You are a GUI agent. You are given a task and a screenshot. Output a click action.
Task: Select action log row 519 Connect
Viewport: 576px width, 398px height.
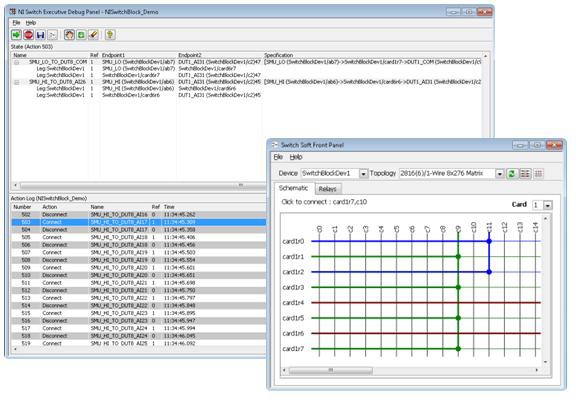139,344
